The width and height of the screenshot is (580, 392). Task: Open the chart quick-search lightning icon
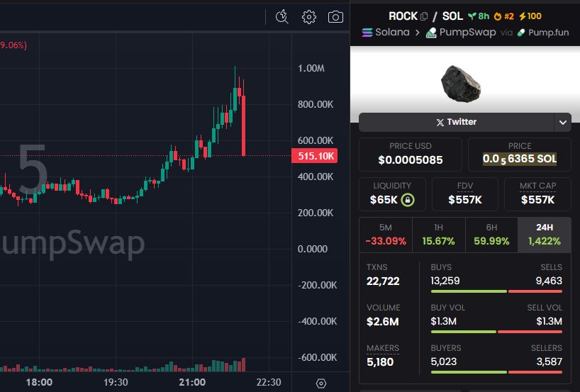(282, 17)
